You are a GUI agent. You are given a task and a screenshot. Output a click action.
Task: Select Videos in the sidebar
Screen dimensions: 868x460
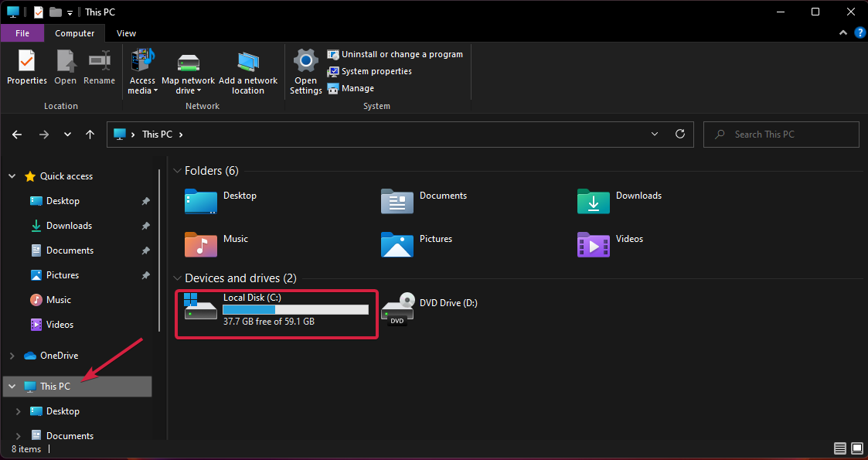(x=60, y=325)
